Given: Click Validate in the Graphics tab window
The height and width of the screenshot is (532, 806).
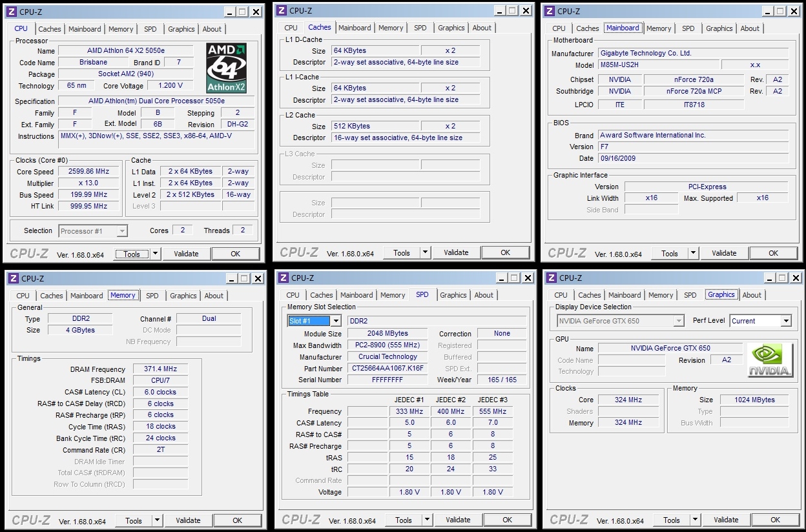Looking at the screenshot, I should click(x=726, y=520).
